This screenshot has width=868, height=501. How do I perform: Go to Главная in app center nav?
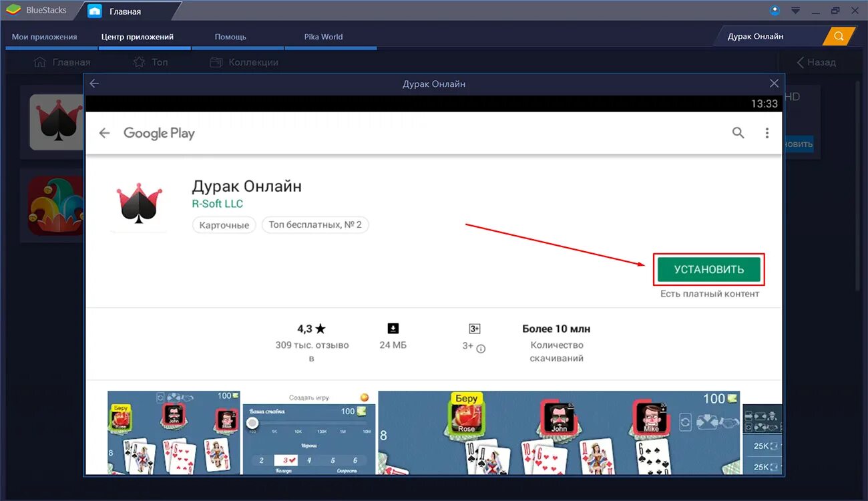point(61,62)
